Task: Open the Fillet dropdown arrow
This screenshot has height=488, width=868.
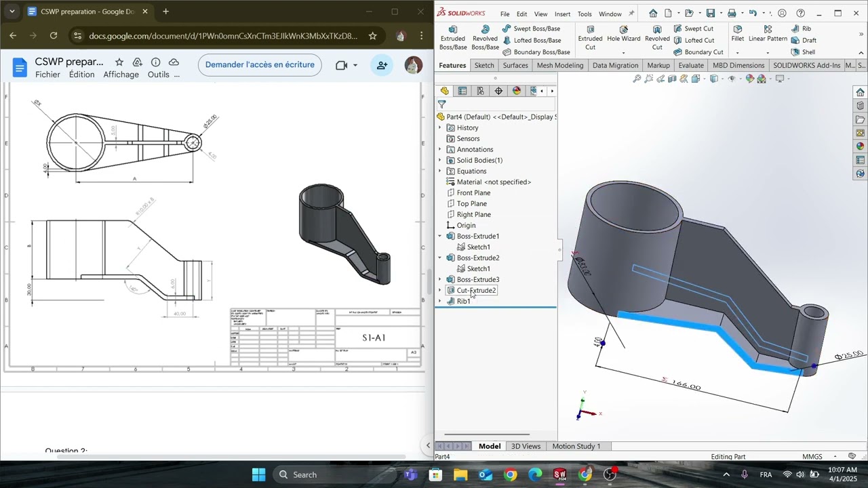Action: tap(737, 52)
